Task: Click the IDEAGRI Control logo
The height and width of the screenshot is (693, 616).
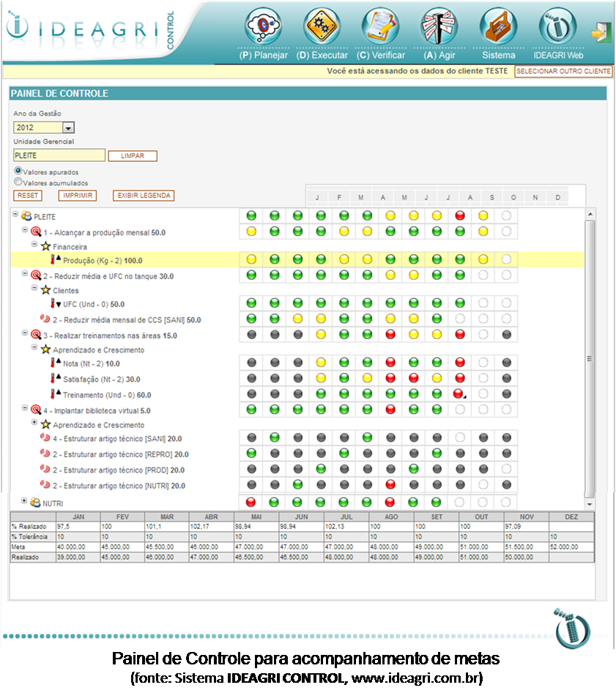Action: click(x=91, y=29)
